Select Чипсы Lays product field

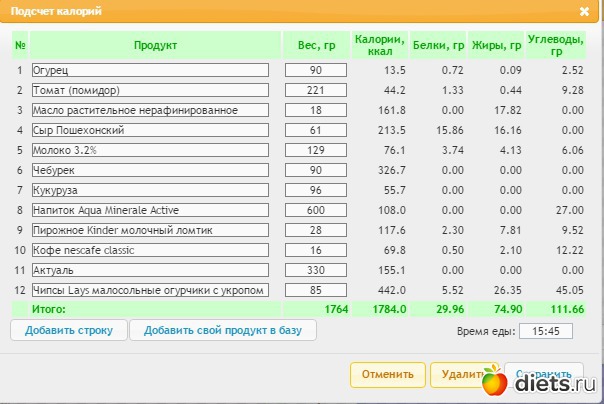pos(150,290)
